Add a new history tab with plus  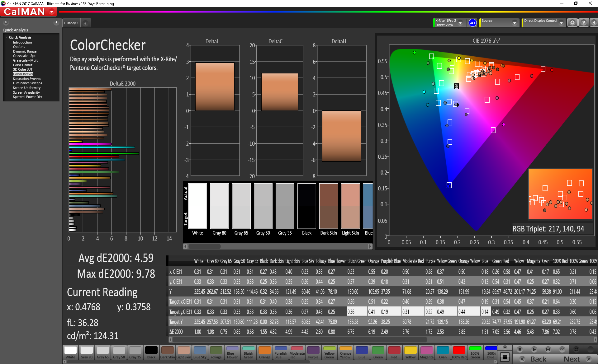click(85, 23)
